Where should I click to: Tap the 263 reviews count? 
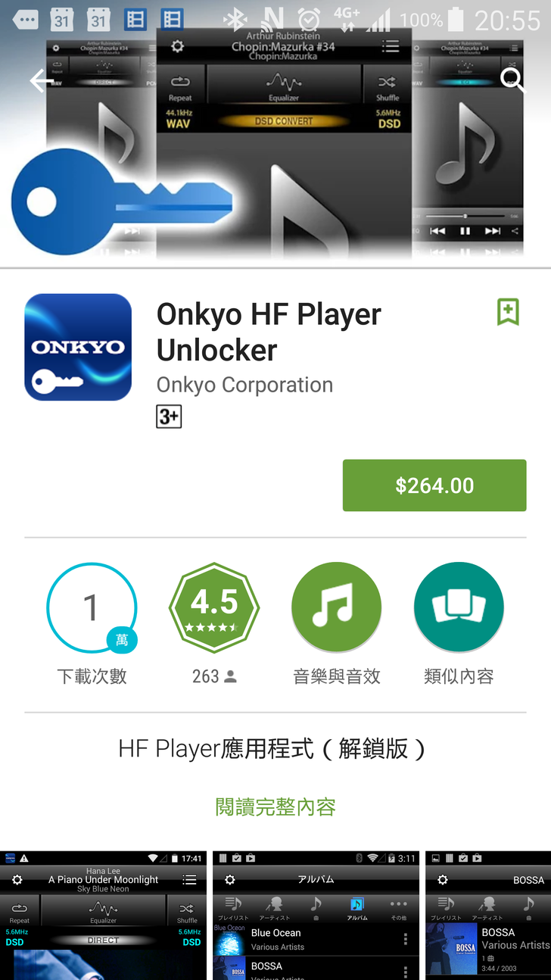214,676
